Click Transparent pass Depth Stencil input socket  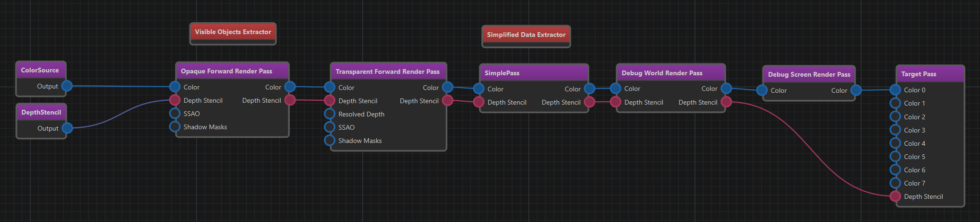[x=330, y=101]
